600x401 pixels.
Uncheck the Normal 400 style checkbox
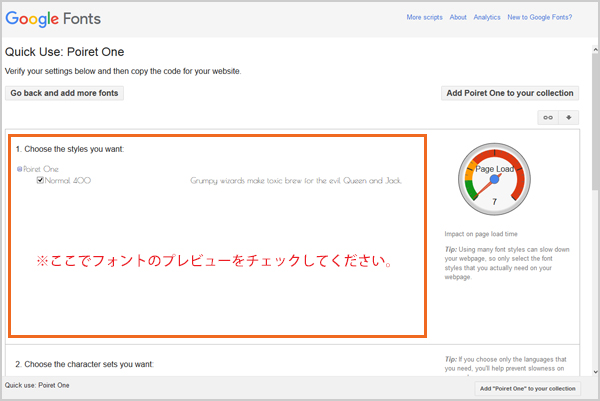tap(40, 180)
